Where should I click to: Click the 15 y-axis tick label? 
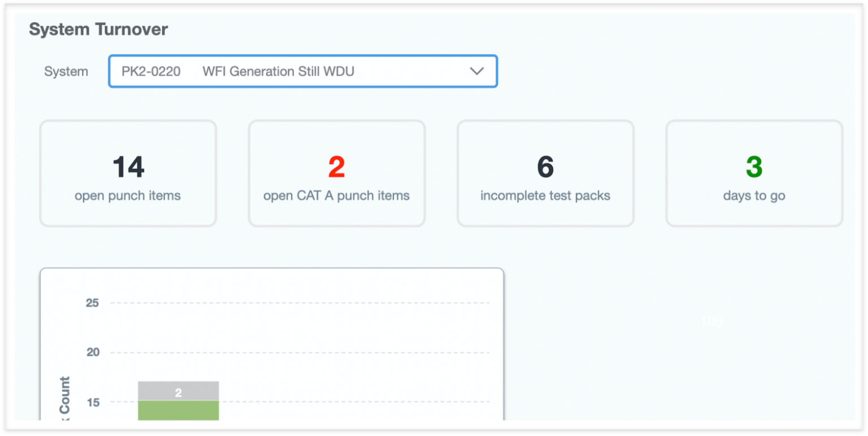[92, 402]
